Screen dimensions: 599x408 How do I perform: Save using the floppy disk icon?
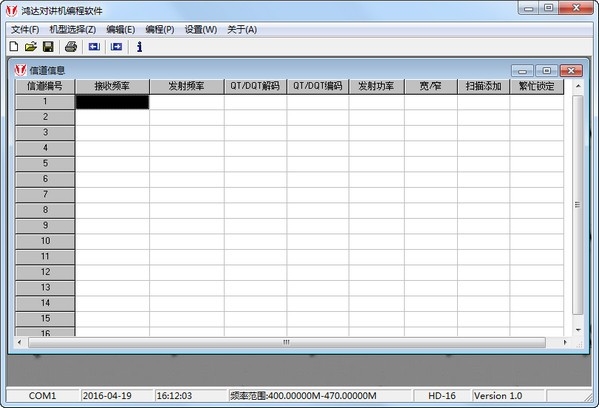(x=48, y=47)
